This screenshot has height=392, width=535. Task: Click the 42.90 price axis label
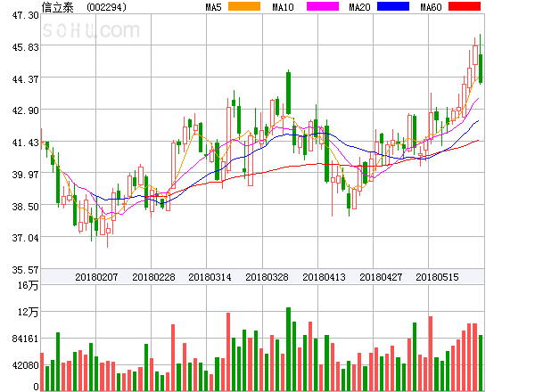click(x=25, y=110)
